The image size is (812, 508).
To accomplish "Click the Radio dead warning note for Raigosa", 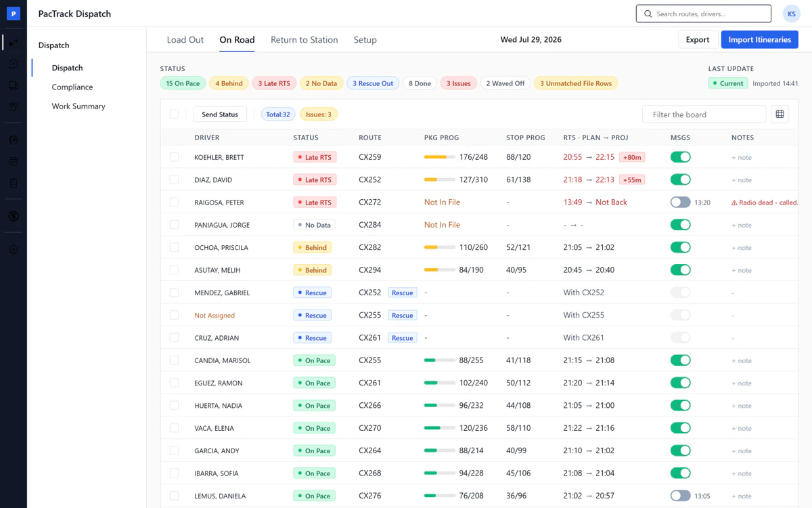I will (765, 203).
